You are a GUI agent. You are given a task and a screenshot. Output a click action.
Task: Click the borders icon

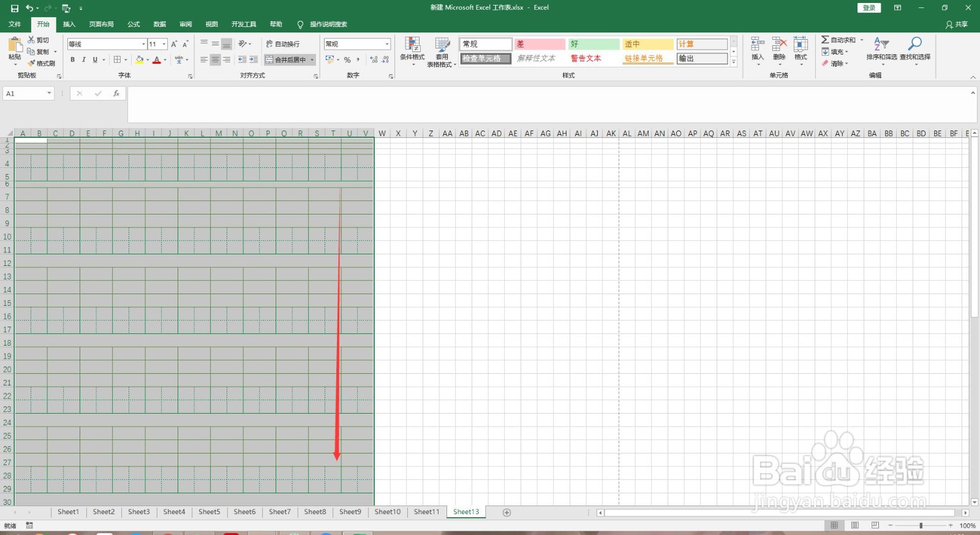(x=118, y=60)
